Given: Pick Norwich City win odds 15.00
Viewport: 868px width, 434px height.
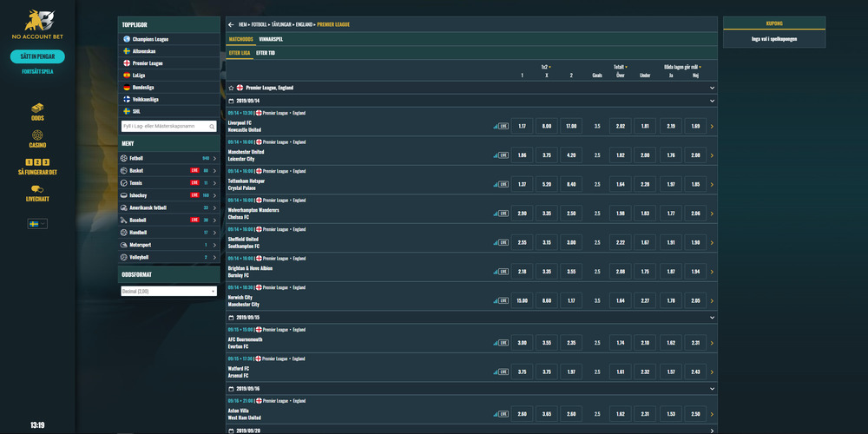Looking at the screenshot, I should [522, 300].
